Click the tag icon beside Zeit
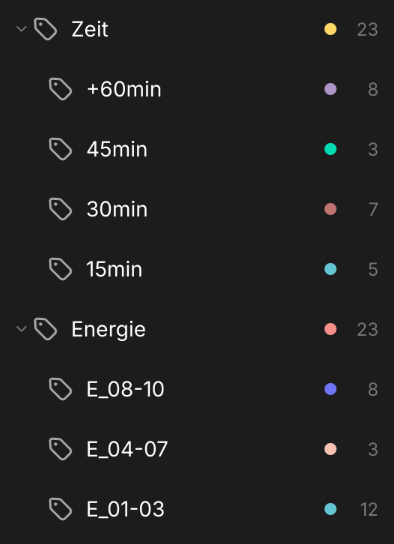This screenshot has width=394, height=544. (x=45, y=29)
